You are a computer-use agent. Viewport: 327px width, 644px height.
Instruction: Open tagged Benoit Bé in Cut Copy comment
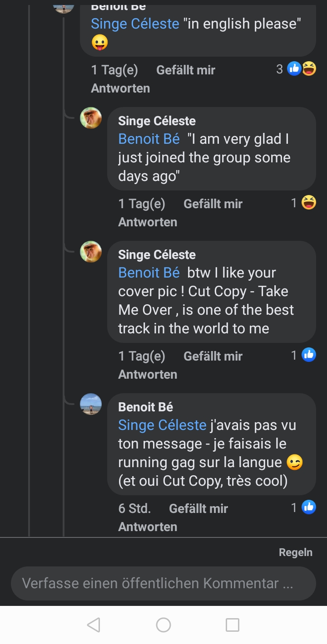pyautogui.click(x=149, y=273)
